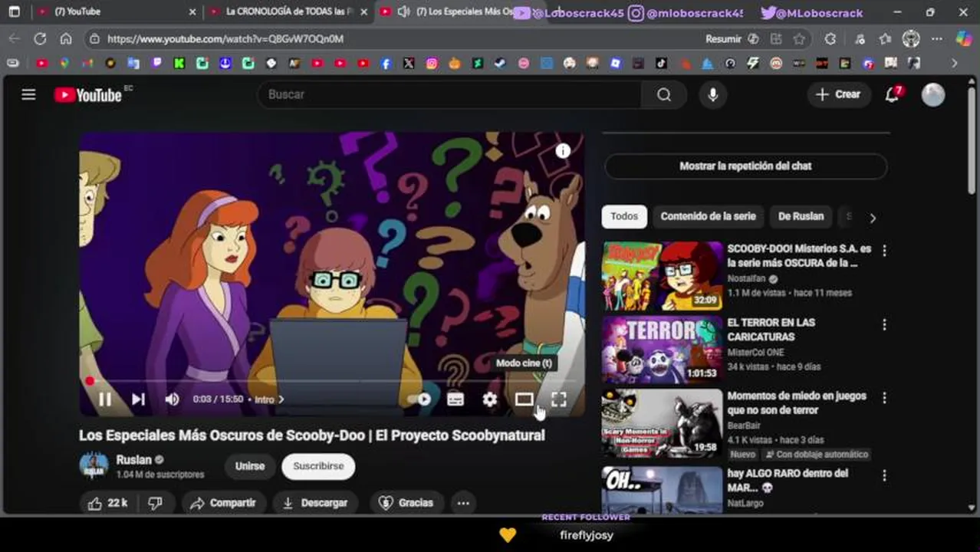Open the TikTok bookmark
This screenshot has height=552, width=980.
tap(661, 64)
